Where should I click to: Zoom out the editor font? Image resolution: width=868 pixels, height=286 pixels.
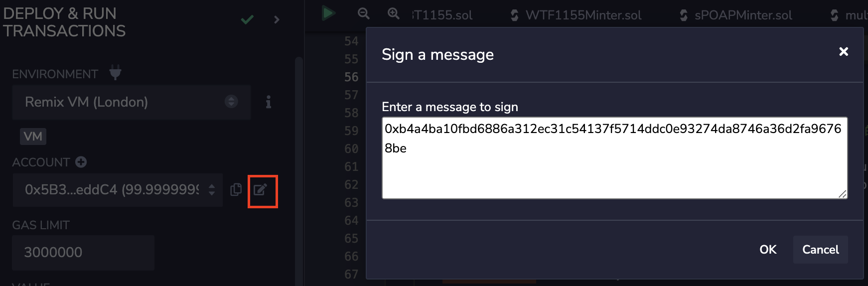point(364,13)
